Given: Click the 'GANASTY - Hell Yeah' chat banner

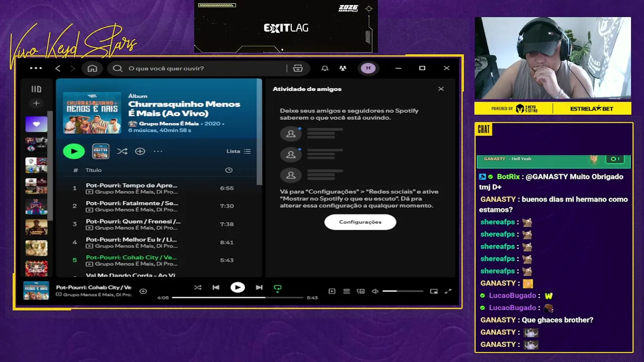Looking at the screenshot, I should 553,161.
